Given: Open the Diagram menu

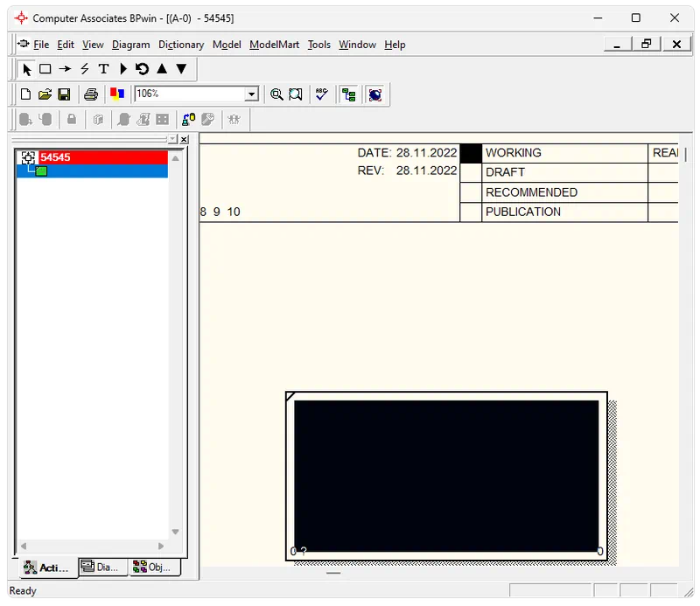Looking at the screenshot, I should pyautogui.click(x=130, y=45).
